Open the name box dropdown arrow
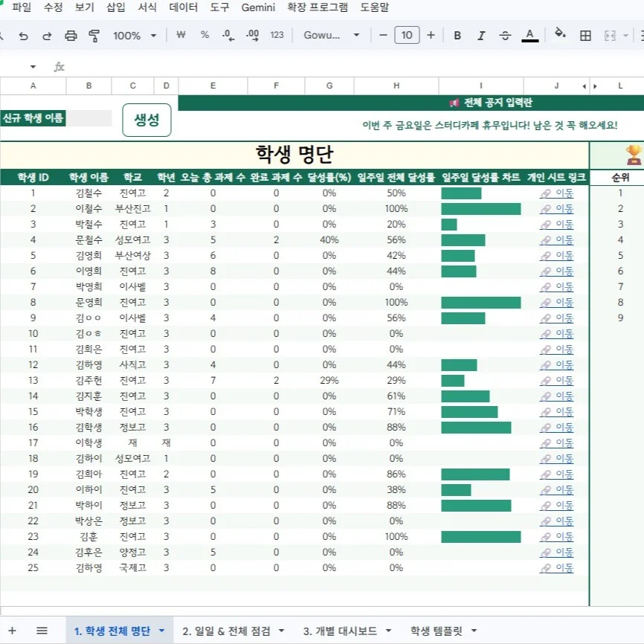The width and height of the screenshot is (644, 644). point(33,67)
